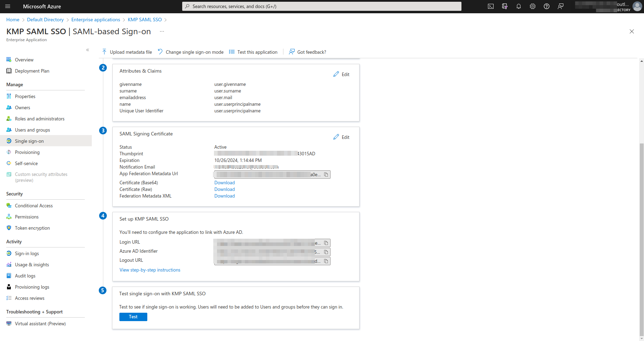Viewport: 644px width, 341px height.
Task: Click the "Active" certificate status value
Action: pyautogui.click(x=220, y=147)
